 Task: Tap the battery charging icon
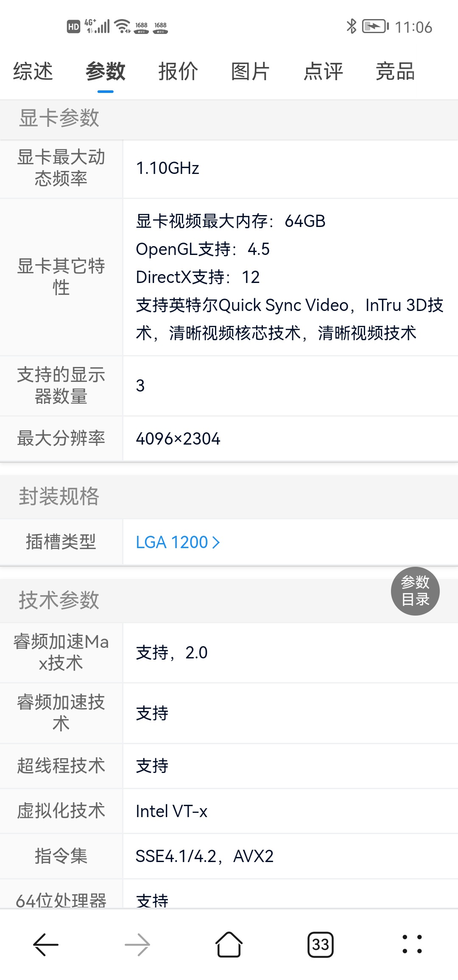375,26
